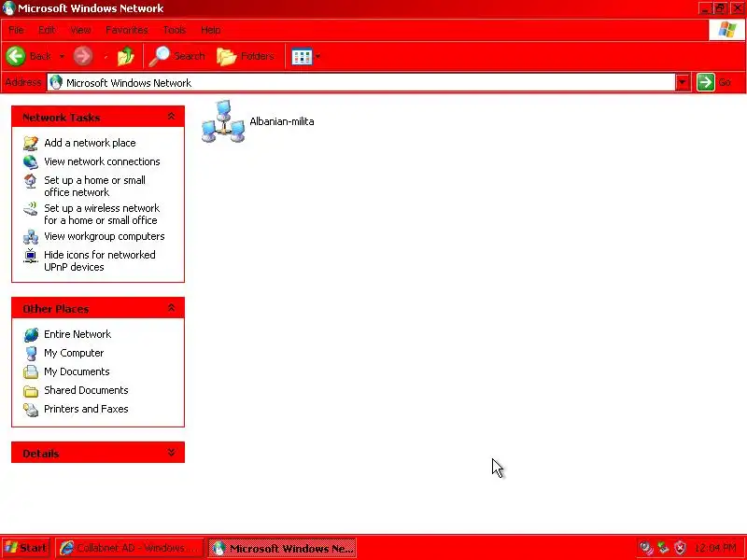Click the network connection tray icon
The image size is (747, 560).
[663, 548]
